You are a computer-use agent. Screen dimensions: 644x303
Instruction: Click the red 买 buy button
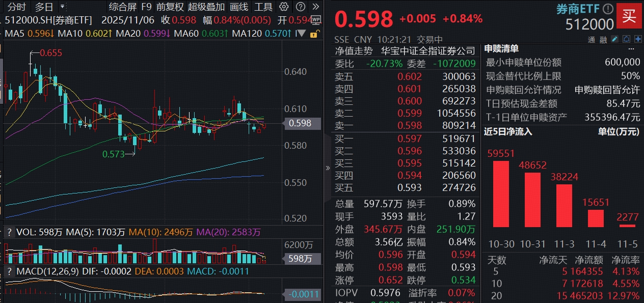coord(630,15)
